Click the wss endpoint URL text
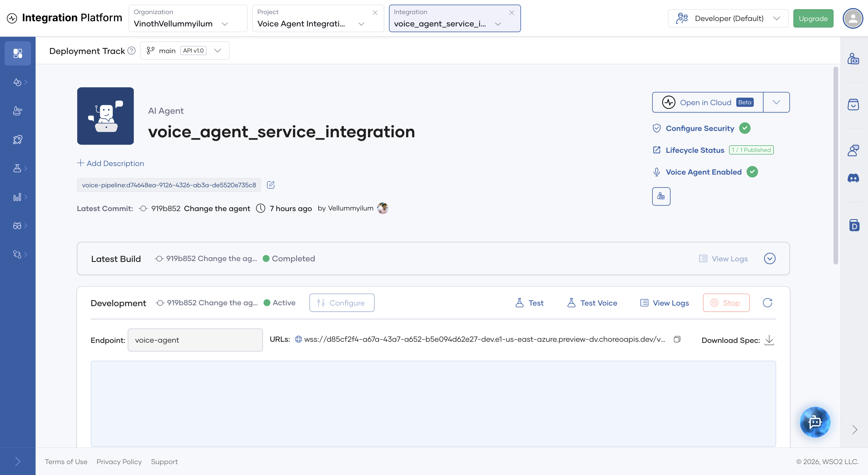Image resolution: width=868 pixels, height=475 pixels. (x=485, y=339)
